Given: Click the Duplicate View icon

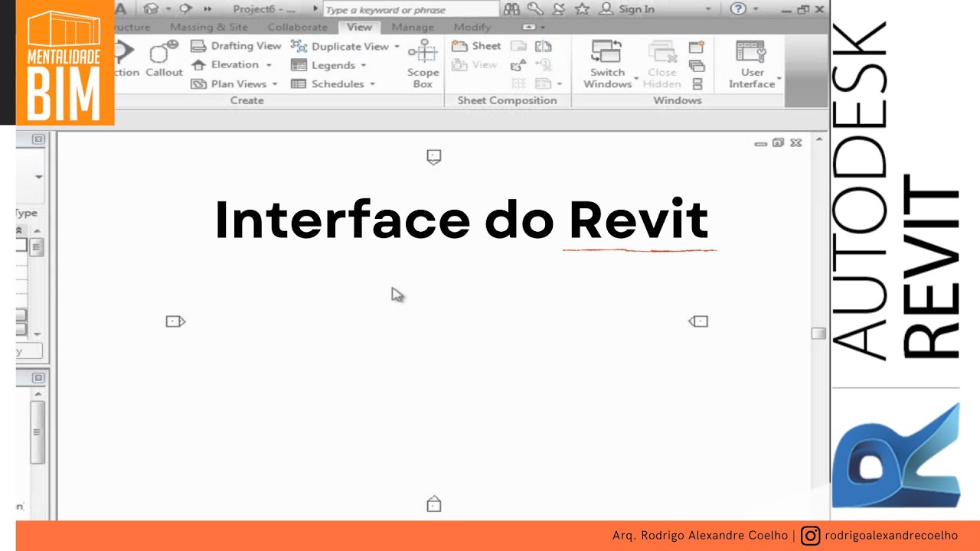Looking at the screenshot, I should coord(299,46).
